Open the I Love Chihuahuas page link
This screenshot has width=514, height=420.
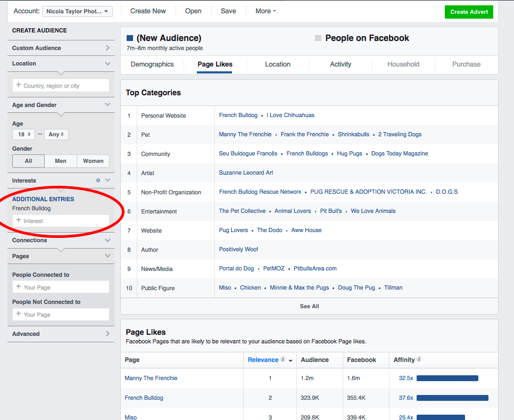click(x=290, y=115)
